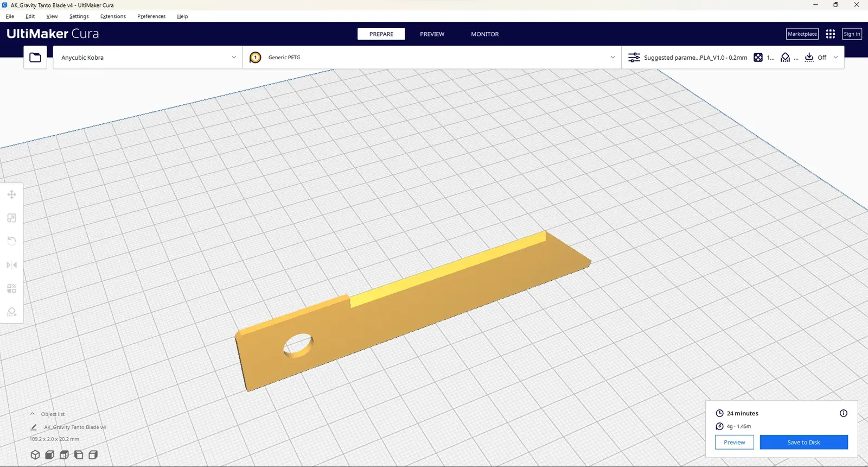Click the filament spool usage icon
Image resolution: width=868 pixels, height=467 pixels.
(719, 426)
